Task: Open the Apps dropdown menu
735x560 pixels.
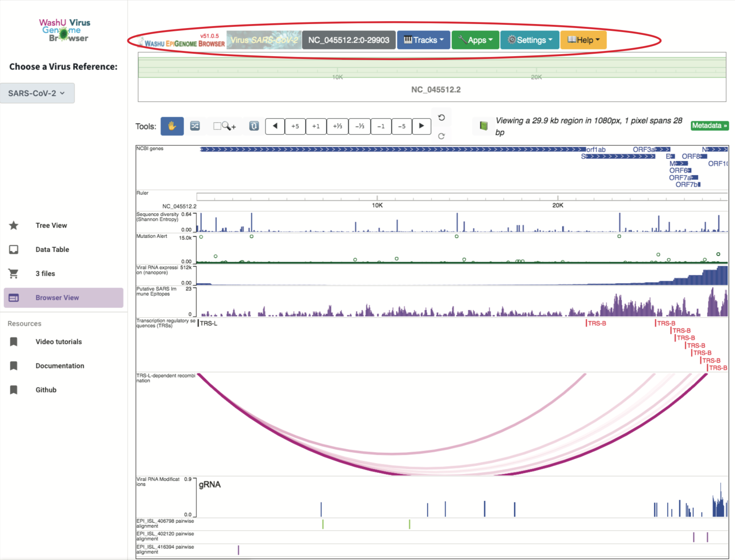Action: (475, 40)
